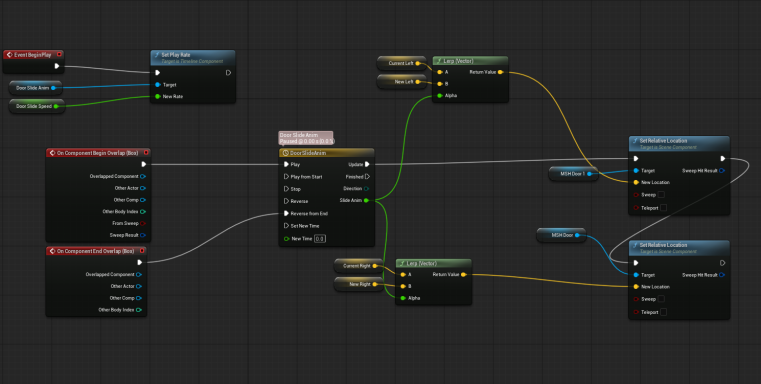Click the Event BeginPlay red delegate pin
761x384 pixels.
[59, 54]
